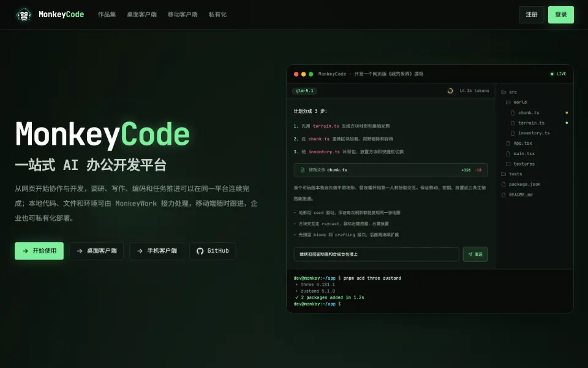Open App.tsx in the file tree
The height and width of the screenshot is (368, 588).
point(519,143)
